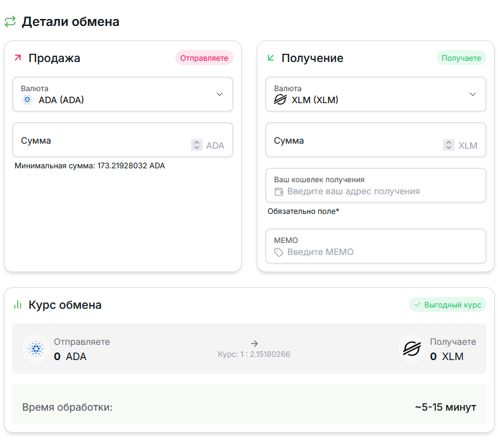Click the red arrow icon next to Продажа
Screen dimensions: 498x448
point(18,58)
